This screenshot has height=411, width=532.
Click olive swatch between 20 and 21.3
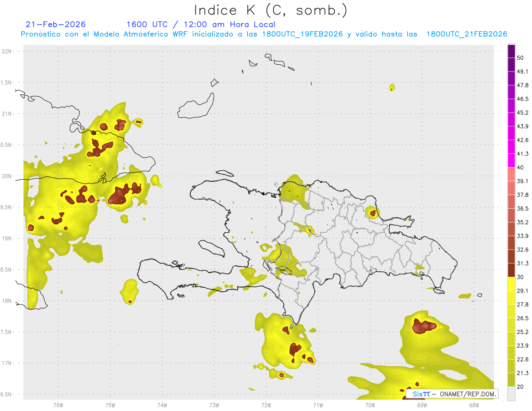coord(511,380)
